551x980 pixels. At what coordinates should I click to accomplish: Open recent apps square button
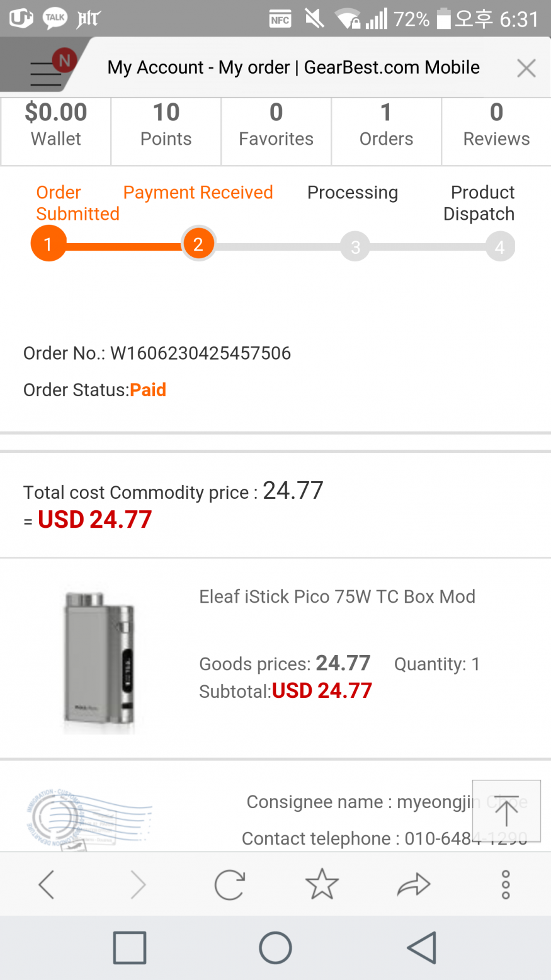point(130,947)
